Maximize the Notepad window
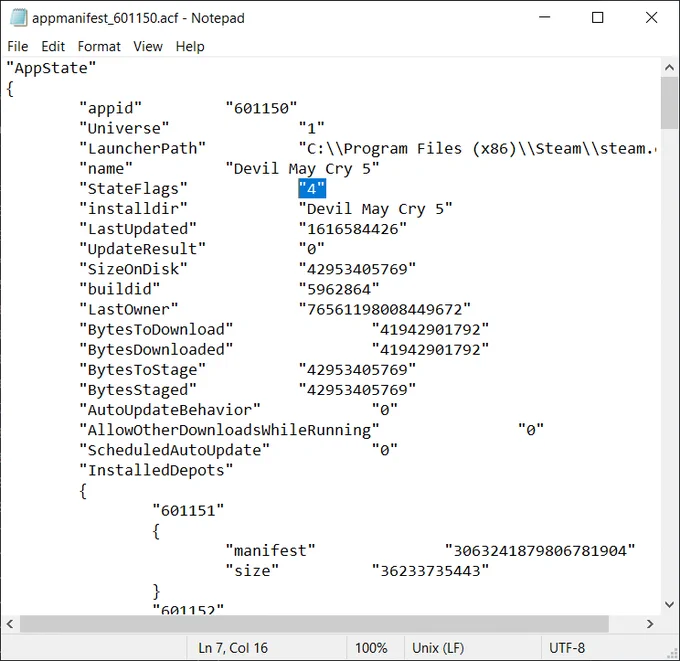680x661 pixels. point(598,17)
